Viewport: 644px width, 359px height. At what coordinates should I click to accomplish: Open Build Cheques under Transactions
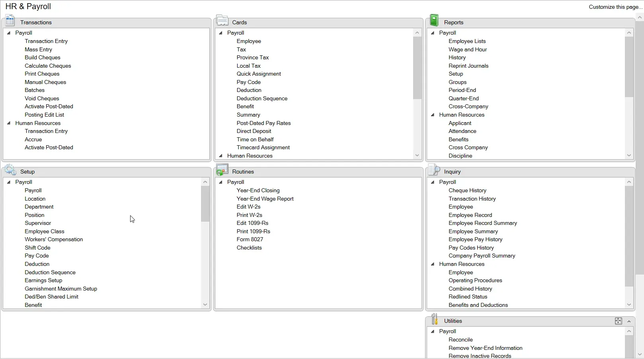coord(43,58)
